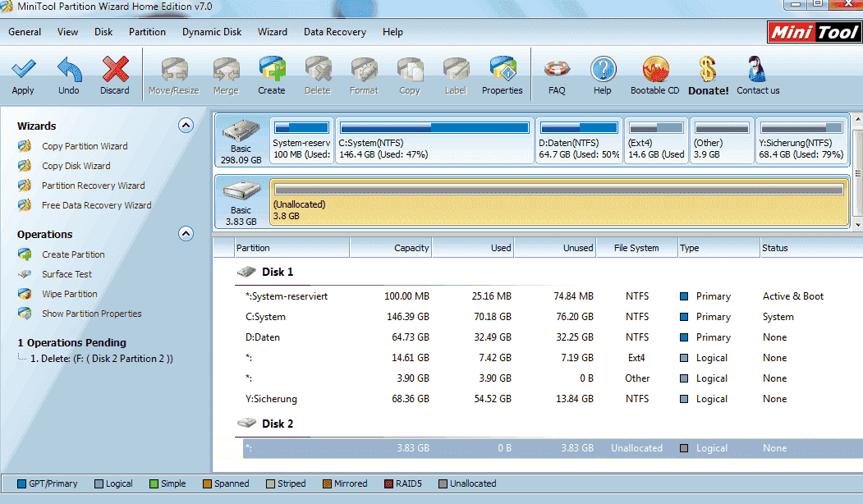Click the GPT/Primary legend color swatch

(22, 483)
